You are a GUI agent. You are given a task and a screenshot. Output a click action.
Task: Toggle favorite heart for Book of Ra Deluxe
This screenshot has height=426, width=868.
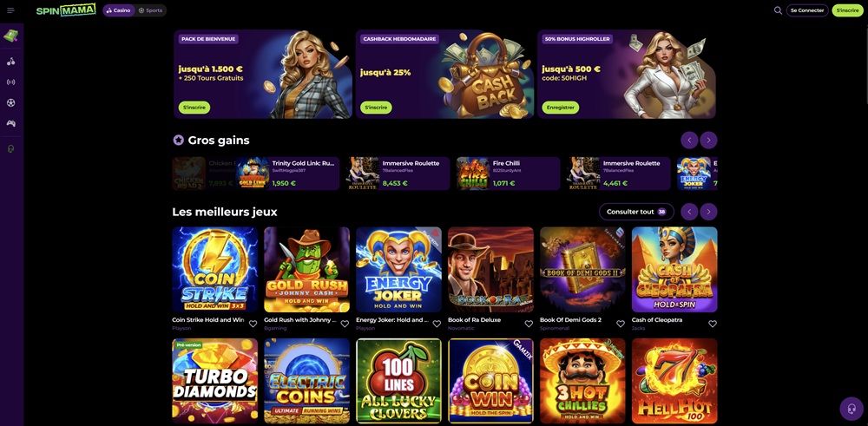tap(528, 324)
